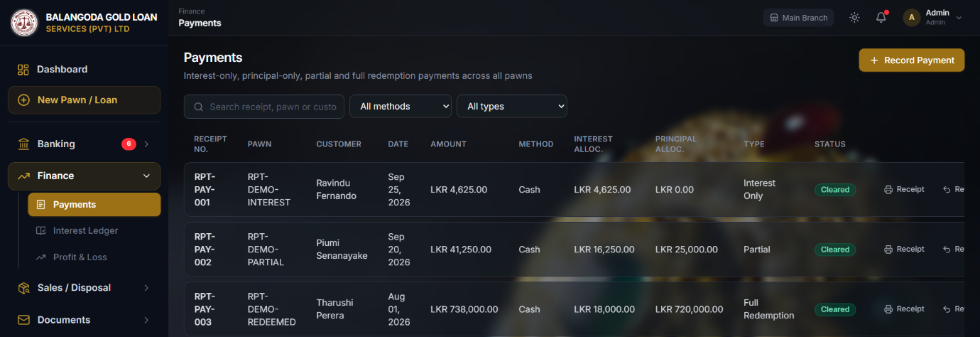Click the DATE column header
Image resolution: width=980 pixels, height=337 pixels.
(398, 144)
